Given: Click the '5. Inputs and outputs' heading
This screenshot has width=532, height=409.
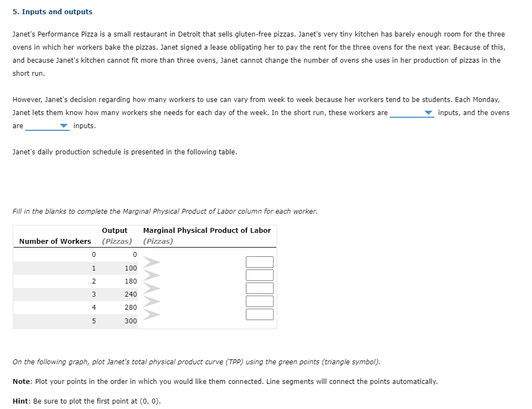Looking at the screenshot, I should click(x=52, y=11).
